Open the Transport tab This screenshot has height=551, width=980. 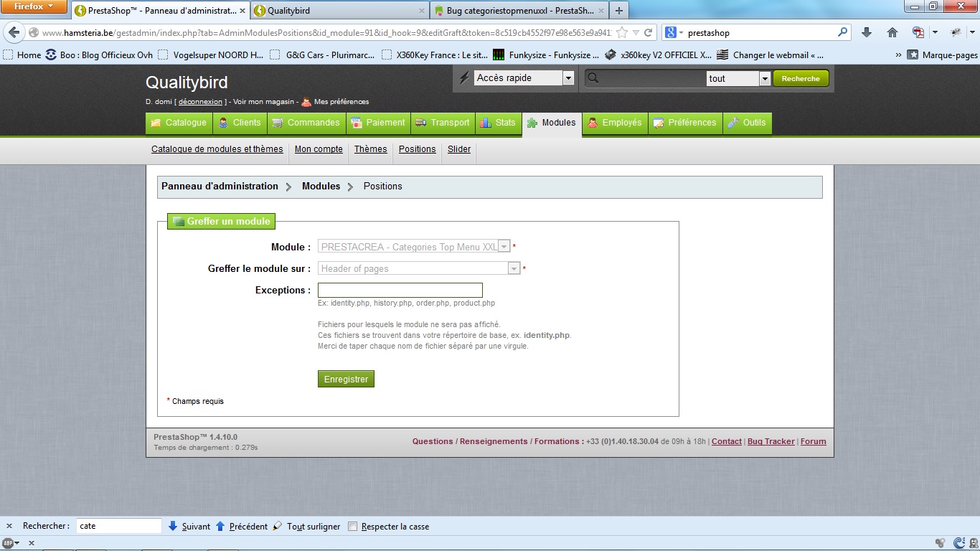443,123
